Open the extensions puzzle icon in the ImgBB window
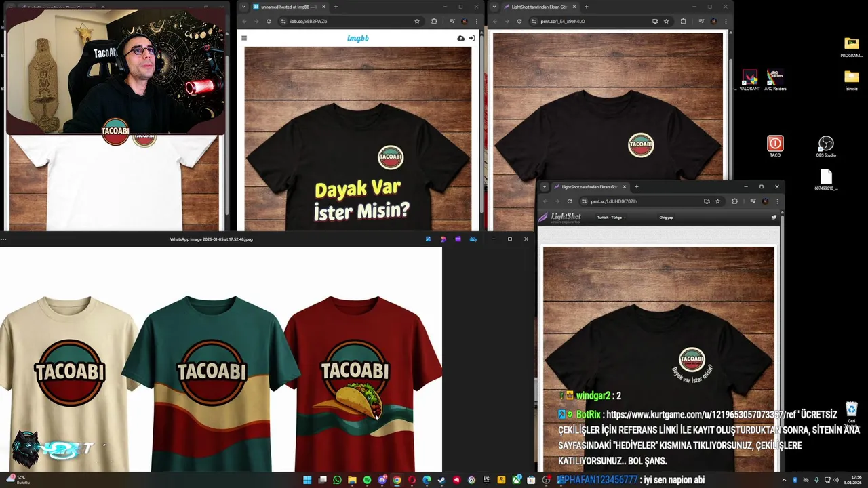 tap(434, 21)
